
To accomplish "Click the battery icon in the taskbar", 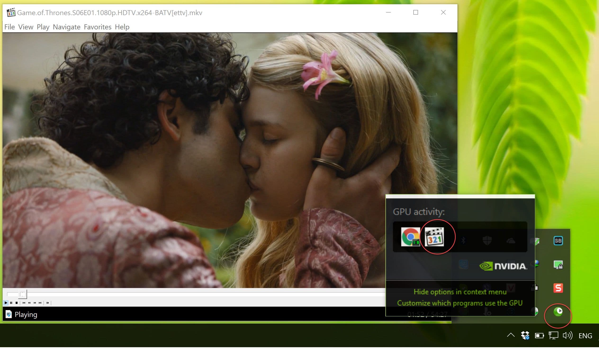I will (540, 336).
